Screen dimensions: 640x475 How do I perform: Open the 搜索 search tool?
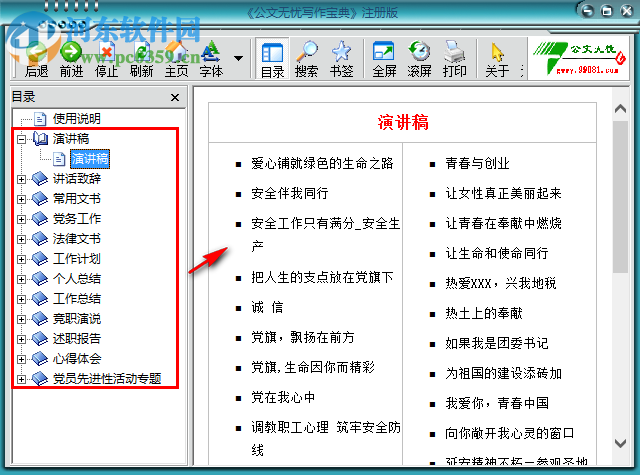(307, 60)
